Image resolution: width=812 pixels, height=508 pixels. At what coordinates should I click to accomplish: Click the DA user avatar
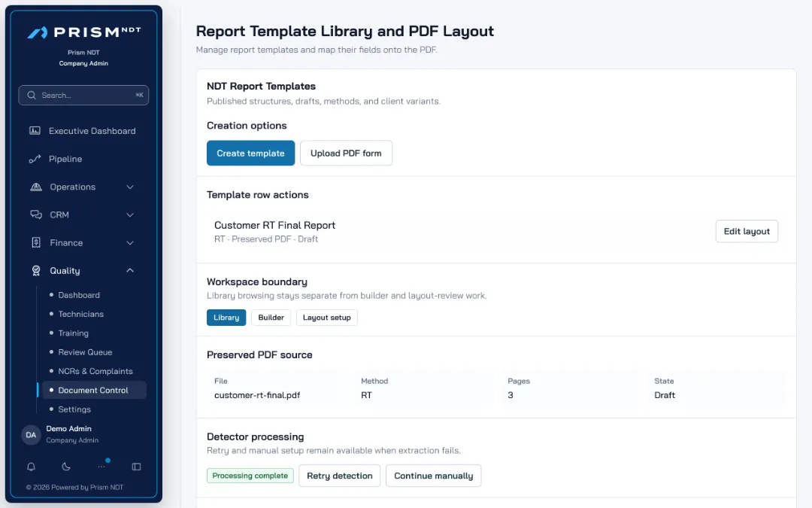pos(31,435)
